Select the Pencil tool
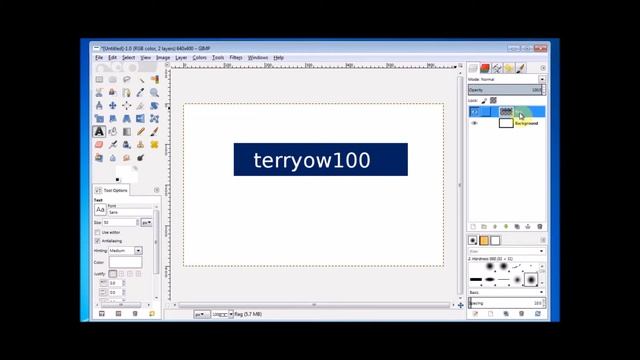Screen dimensions: 640x360 (140, 132)
